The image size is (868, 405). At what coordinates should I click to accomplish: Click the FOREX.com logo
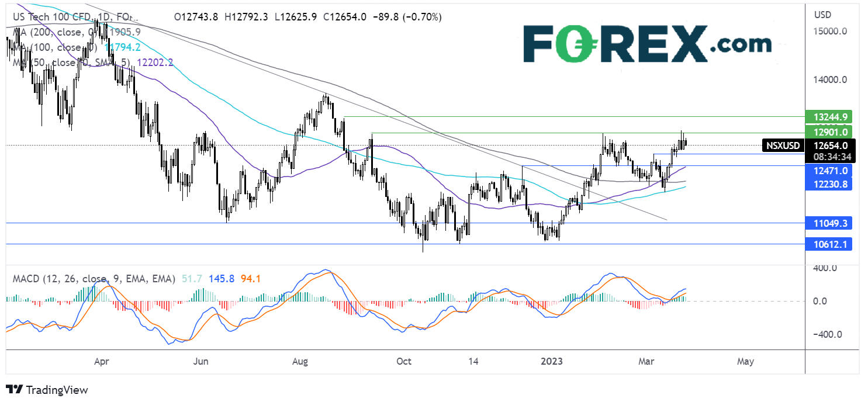[x=647, y=43]
